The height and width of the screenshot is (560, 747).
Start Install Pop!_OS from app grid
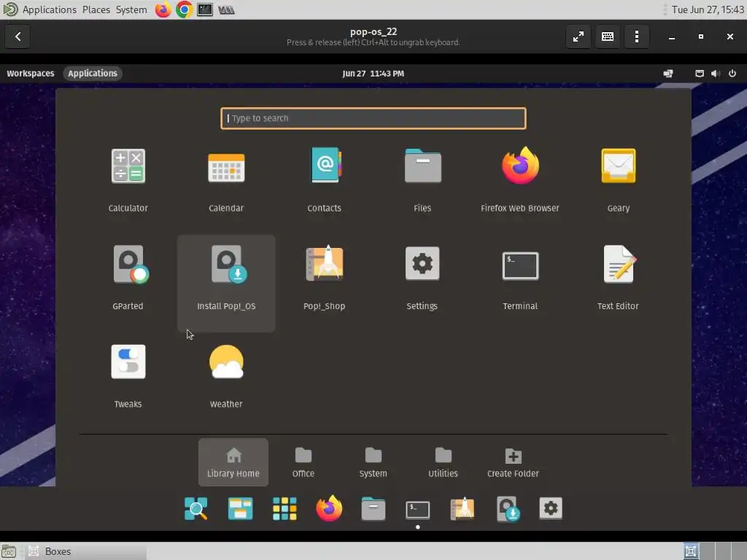pyautogui.click(x=226, y=284)
